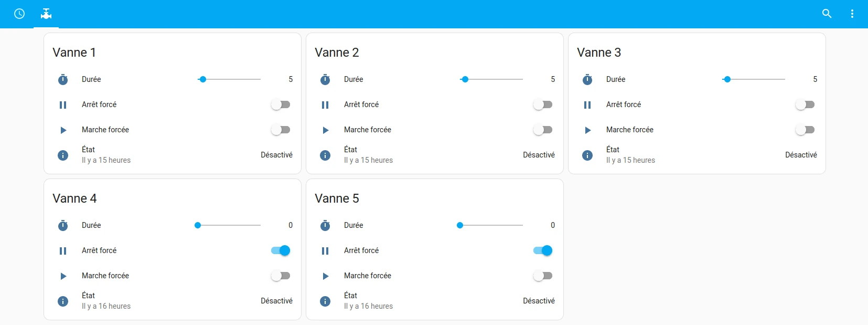Viewport: 868px width, 325px height.
Task: Click the info icon next to État in Vanne 5
Action: [x=325, y=301]
